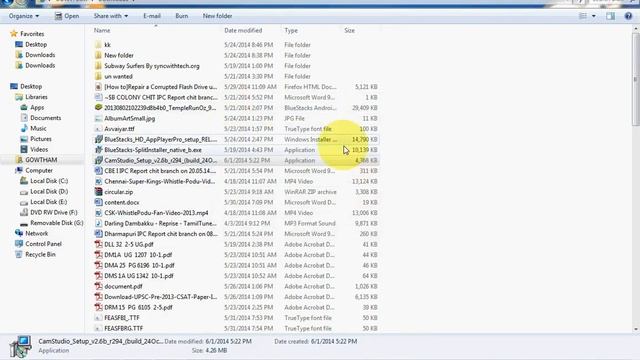
Task: Toggle the preview pane icon
Action: tap(610, 16)
